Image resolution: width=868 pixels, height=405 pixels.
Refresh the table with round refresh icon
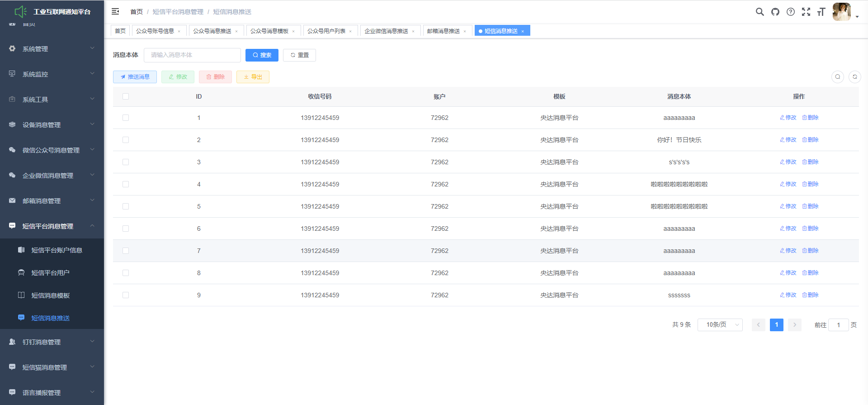pyautogui.click(x=855, y=77)
